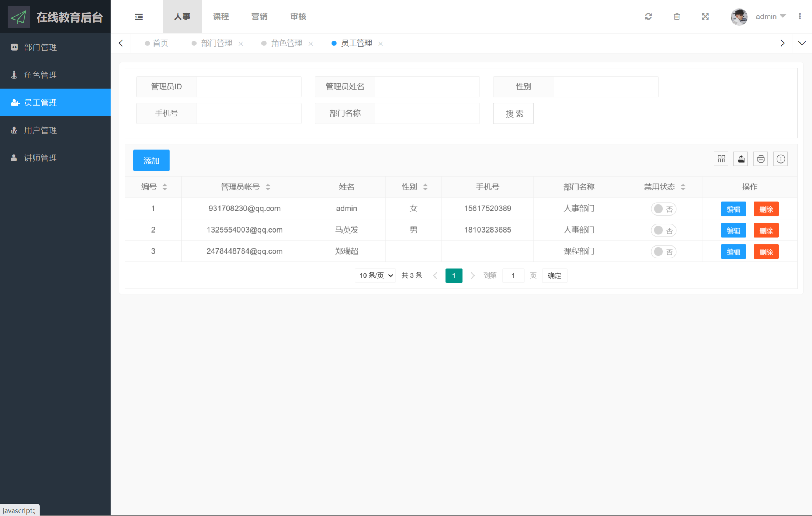Open column filter grid icon
The image size is (812, 516).
721,159
